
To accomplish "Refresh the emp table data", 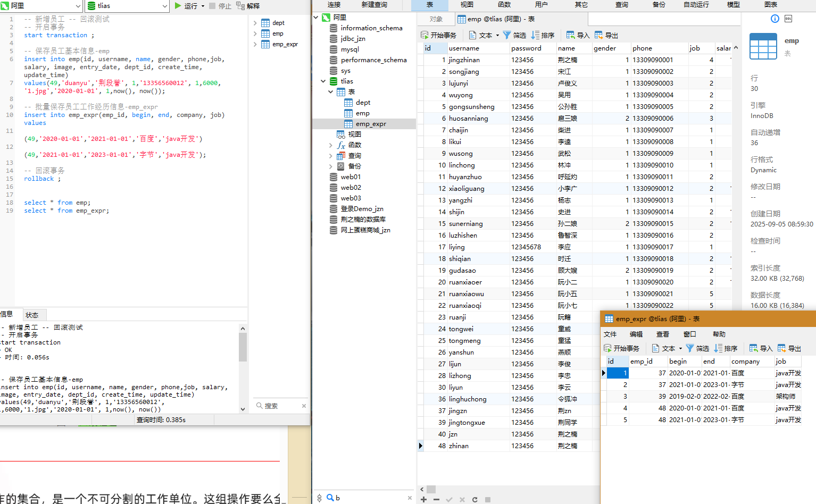I will pyautogui.click(x=474, y=500).
